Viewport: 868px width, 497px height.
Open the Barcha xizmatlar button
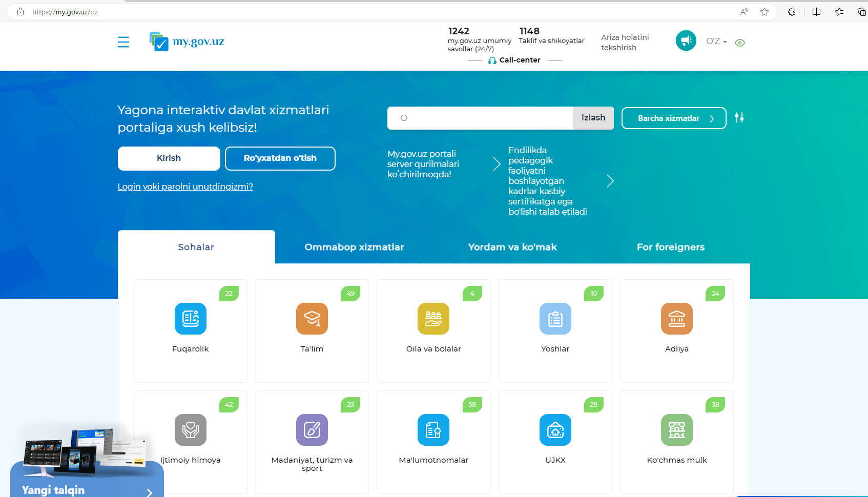pos(674,118)
